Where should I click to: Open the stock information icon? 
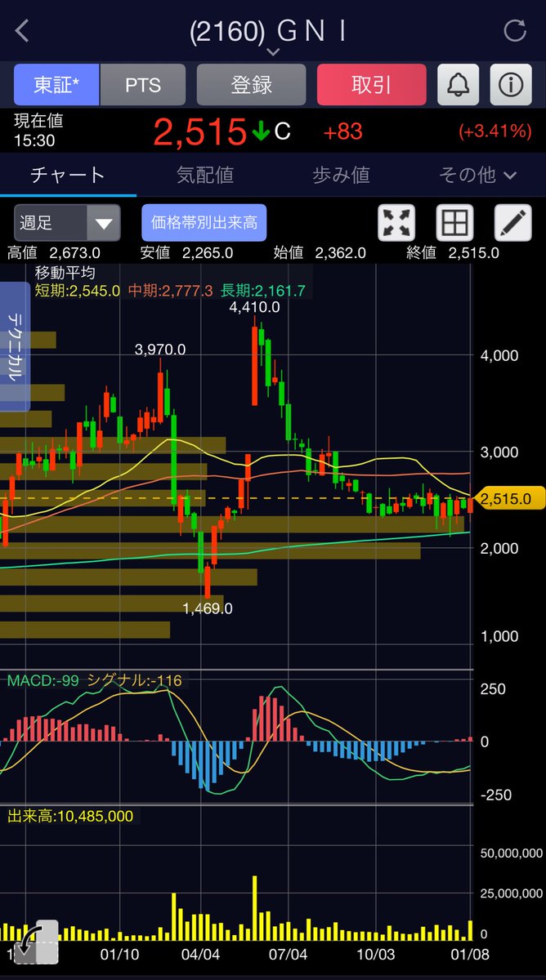tap(511, 84)
